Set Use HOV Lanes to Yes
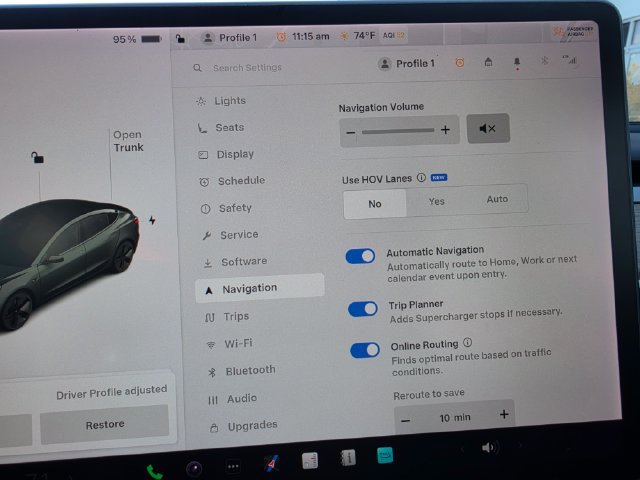Screen dimensions: 640x480 436,201
